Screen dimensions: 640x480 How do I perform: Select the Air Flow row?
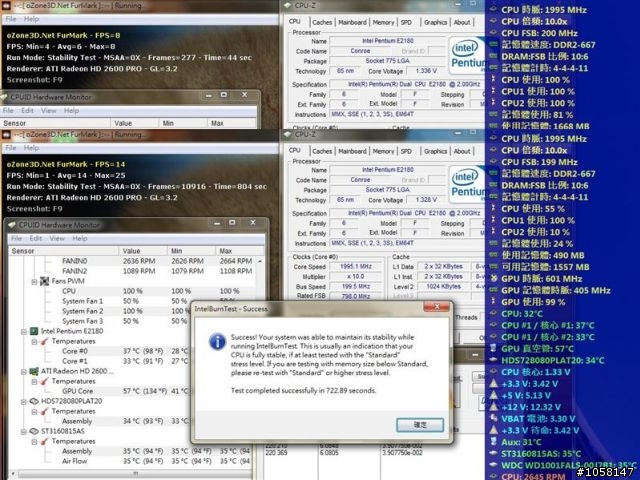[131, 461]
